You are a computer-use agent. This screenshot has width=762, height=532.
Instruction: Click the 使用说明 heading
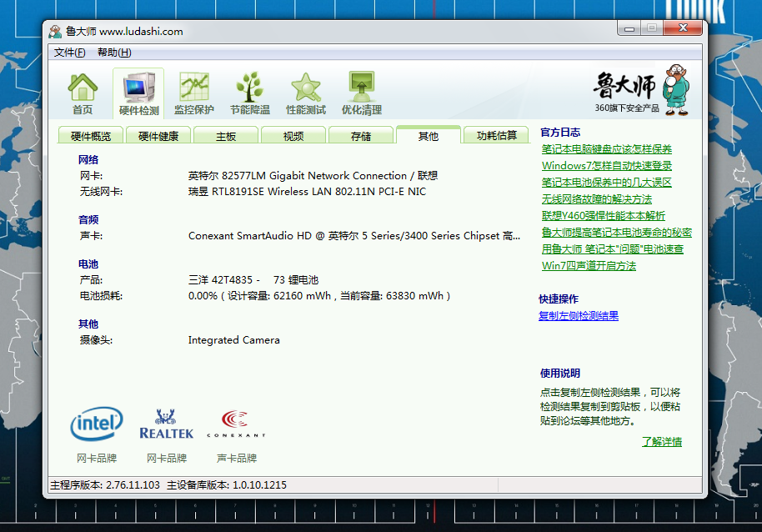(560, 373)
